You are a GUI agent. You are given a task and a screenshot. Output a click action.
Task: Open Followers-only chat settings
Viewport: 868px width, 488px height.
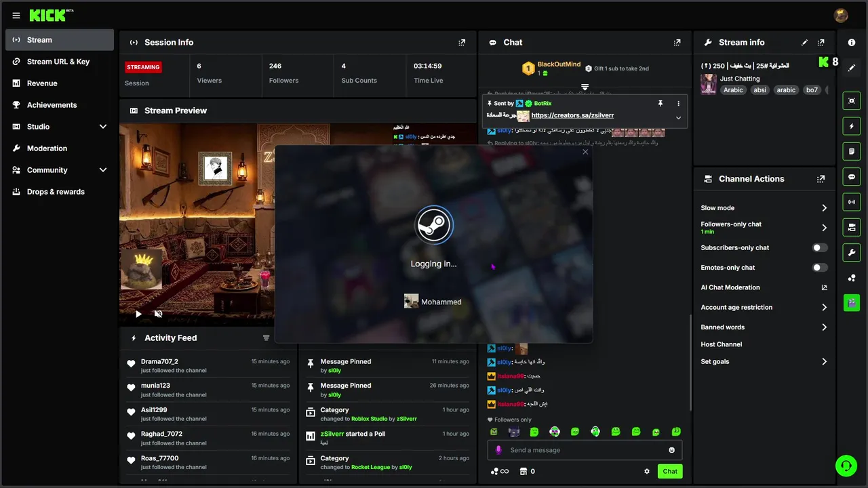pyautogui.click(x=764, y=228)
